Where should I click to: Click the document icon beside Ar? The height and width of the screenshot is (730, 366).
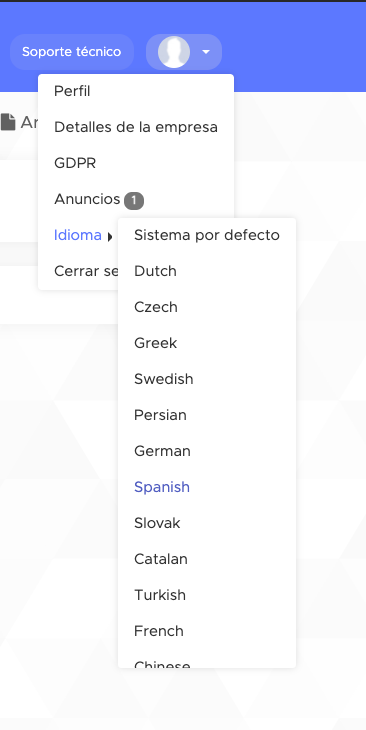[8, 122]
